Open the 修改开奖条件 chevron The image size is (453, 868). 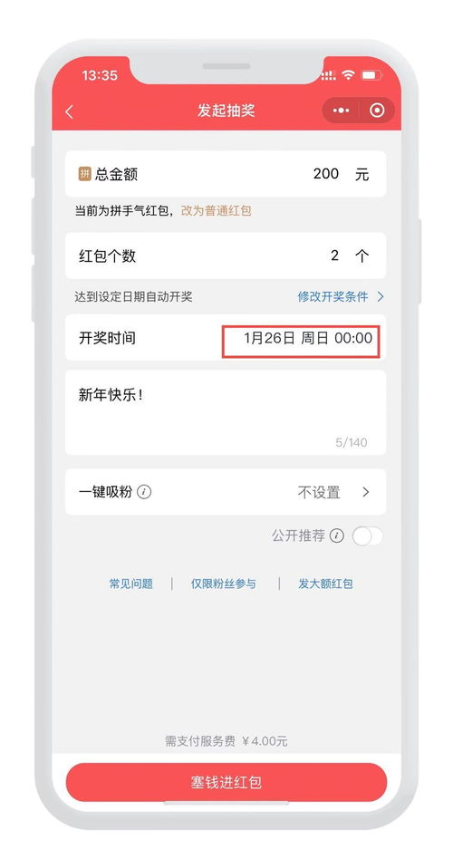tap(381, 296)
